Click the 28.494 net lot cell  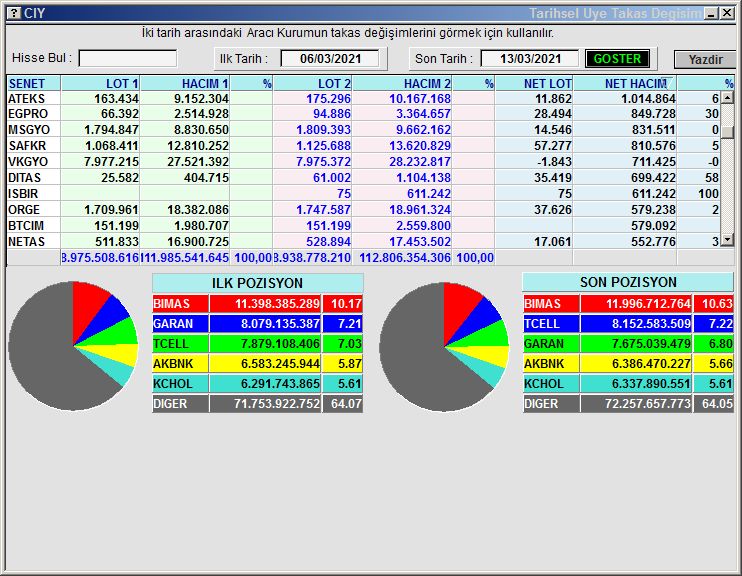pyautogui.click(x=534, y=114)
